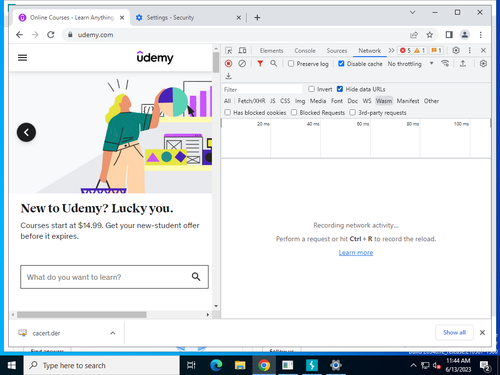This screenshot has width=500, height=375.
Task: Open DevTools customize three-dot menu
Action: point(470,50)
